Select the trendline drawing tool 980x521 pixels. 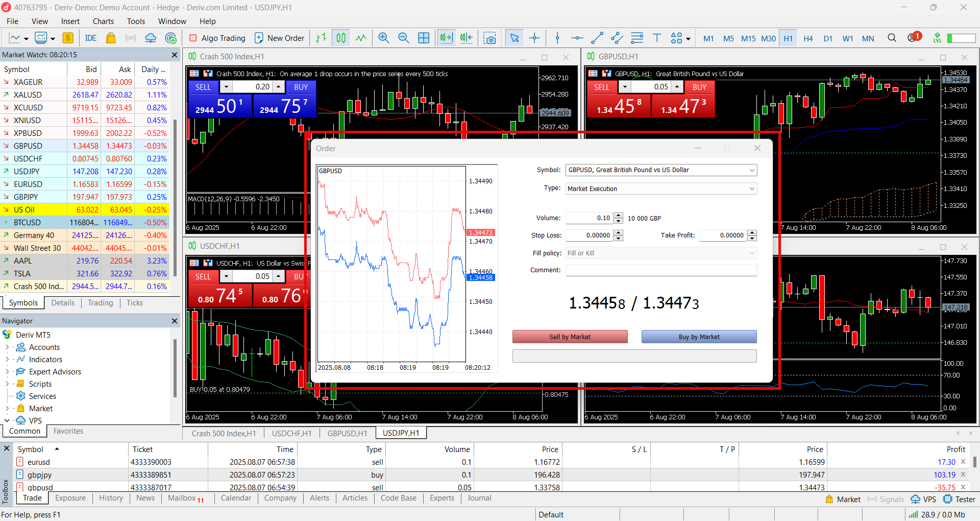click(x=597, y=38)
